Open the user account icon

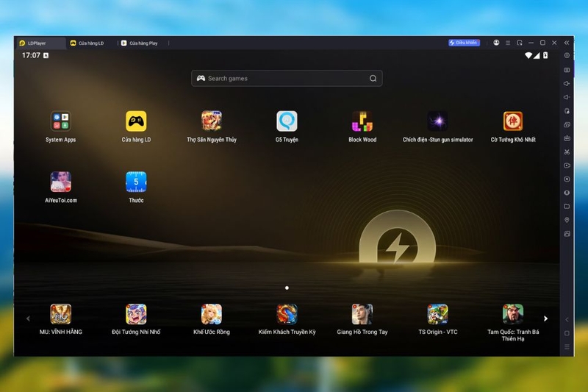[x=496, y=43]
